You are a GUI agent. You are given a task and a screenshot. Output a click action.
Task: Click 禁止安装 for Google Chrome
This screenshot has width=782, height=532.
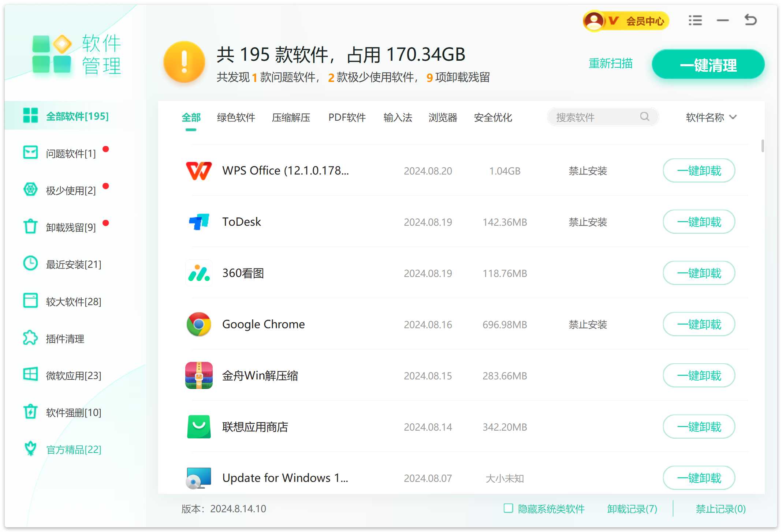[588, 325]
